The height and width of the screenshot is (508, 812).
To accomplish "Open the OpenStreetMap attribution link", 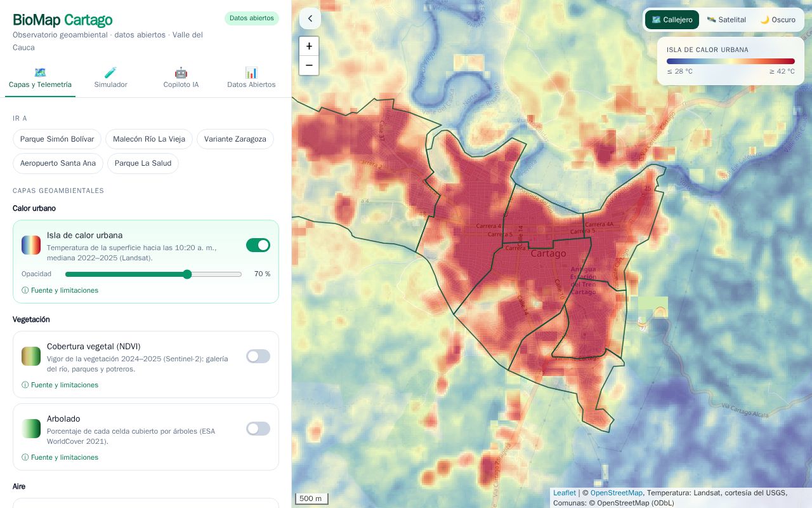I will click(617, 493).
